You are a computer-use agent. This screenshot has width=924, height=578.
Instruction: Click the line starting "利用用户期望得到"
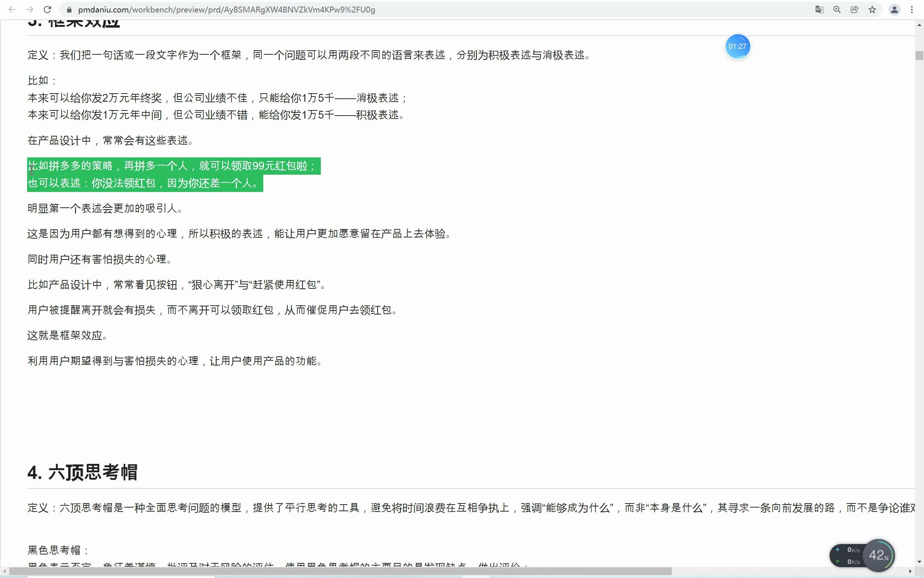pyautogui.click(x=176, y=361)
